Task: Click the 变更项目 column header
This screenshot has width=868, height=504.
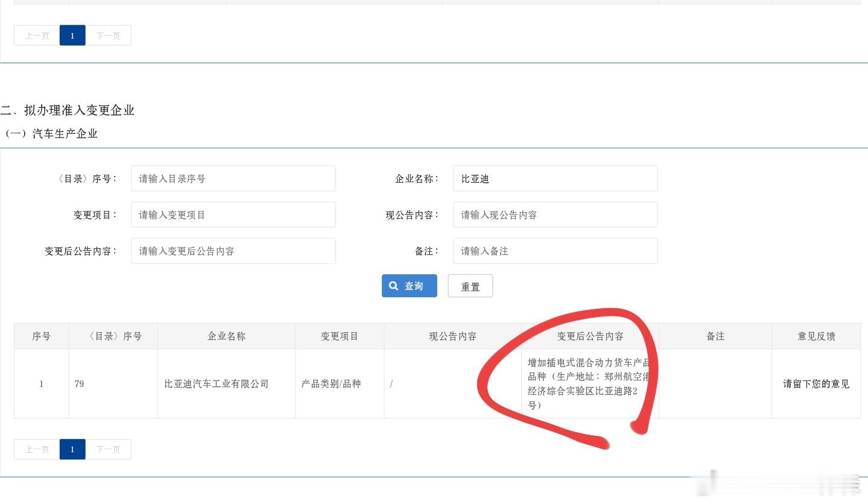Action: [340, 336]
